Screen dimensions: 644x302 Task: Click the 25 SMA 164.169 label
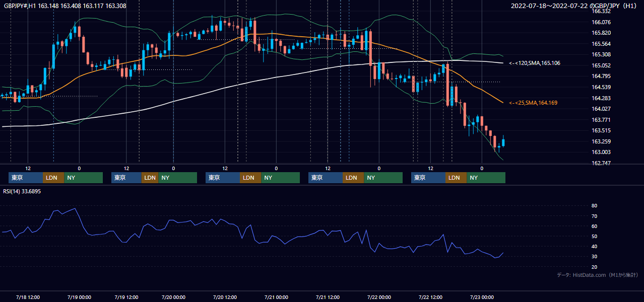coord(533,103)
